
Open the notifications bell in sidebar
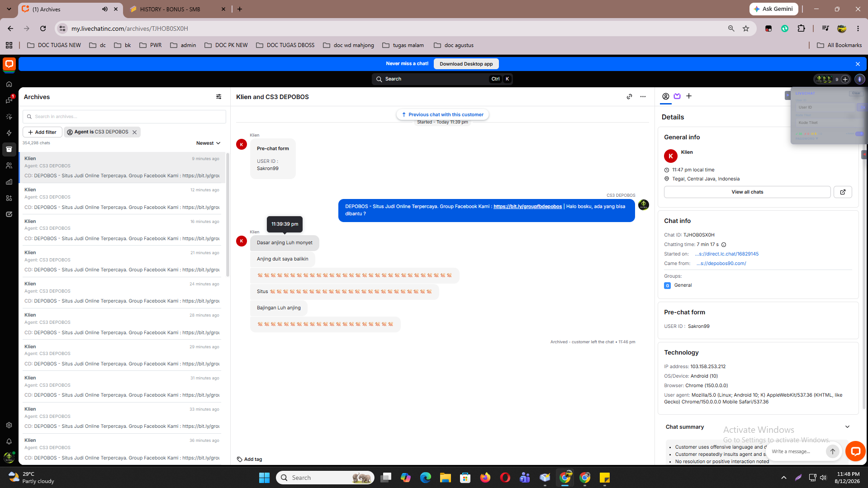[x=9, y=441]
